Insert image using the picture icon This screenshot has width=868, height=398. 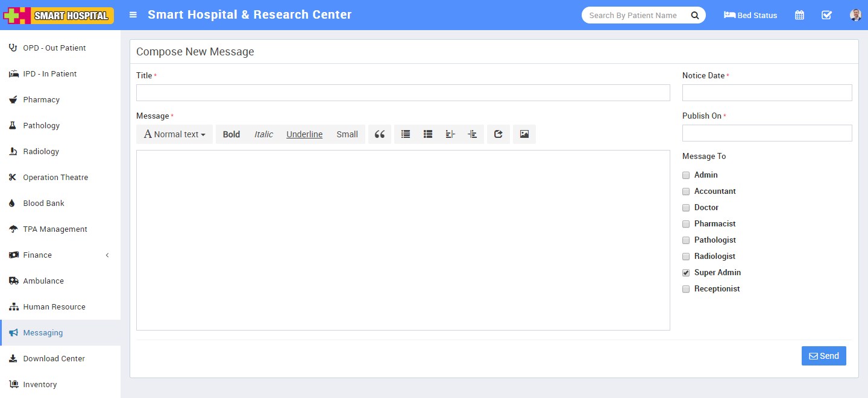[x=524, y=134]
